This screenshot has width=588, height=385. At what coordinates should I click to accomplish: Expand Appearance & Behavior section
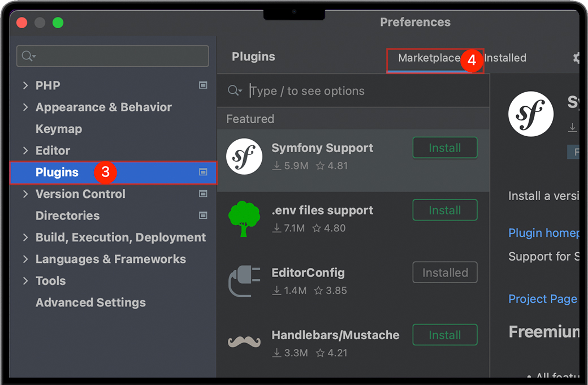[25, 107]
